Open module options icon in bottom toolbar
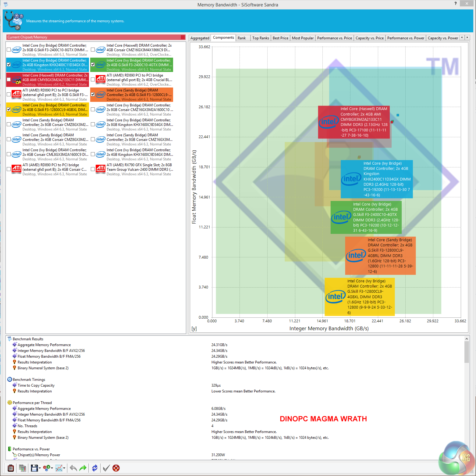This screenshot has width=476, height=476. click(x=11, y=468)
